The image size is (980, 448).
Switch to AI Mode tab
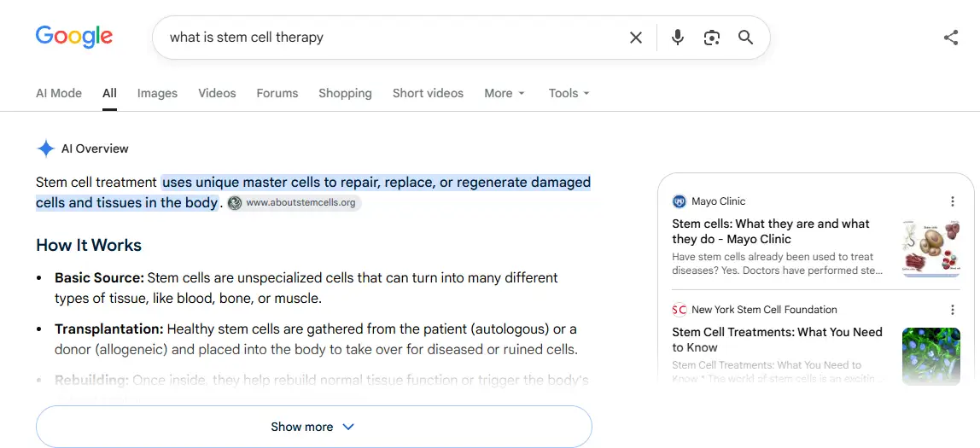click(x=59, y=93)
